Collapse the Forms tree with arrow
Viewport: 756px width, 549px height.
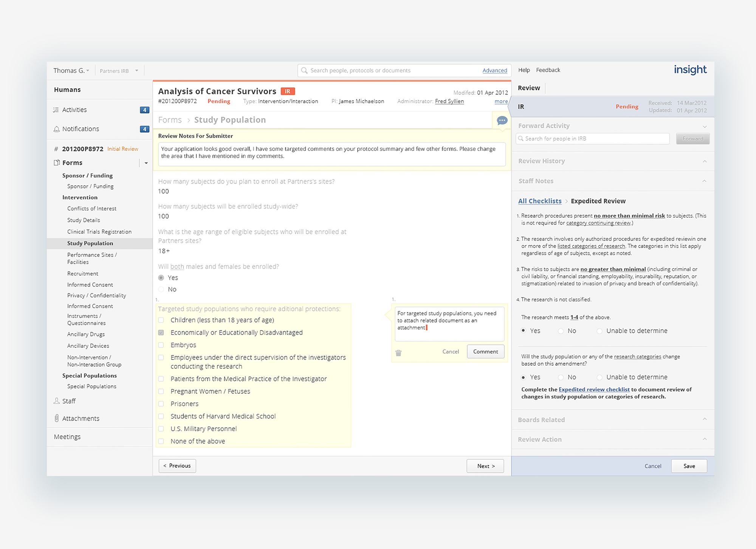tap(146, 163)
